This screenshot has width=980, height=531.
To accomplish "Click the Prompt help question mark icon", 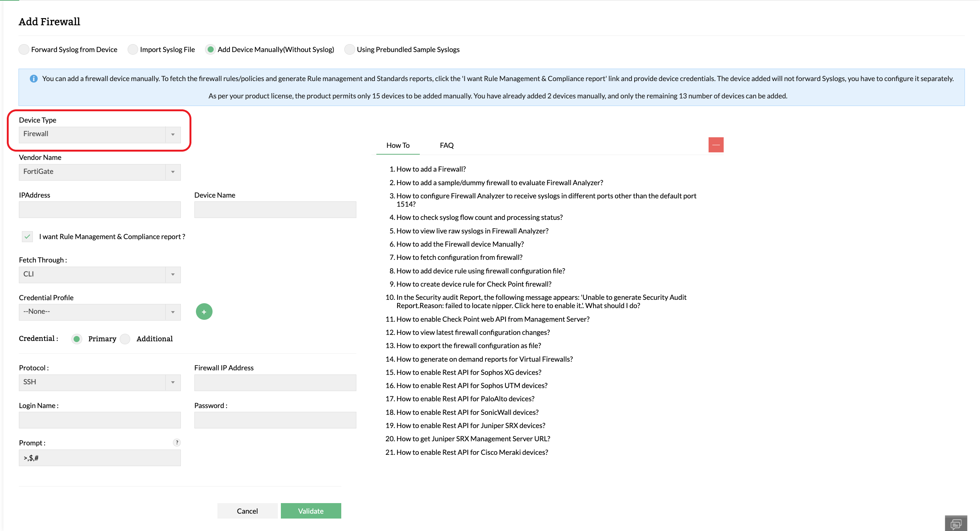I will [177, 442].
